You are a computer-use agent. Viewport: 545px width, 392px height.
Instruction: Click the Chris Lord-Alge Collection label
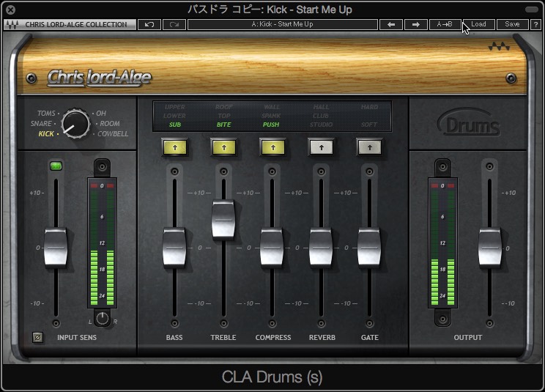tap(75, 25)
